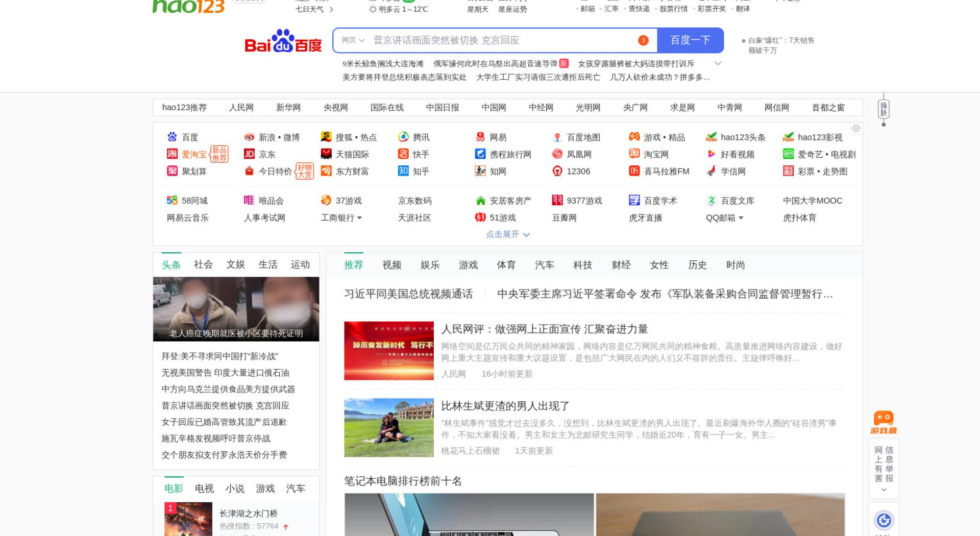980x536 pixels.
Task: Click the Baidu logo
Action: (x=283, y=41)
